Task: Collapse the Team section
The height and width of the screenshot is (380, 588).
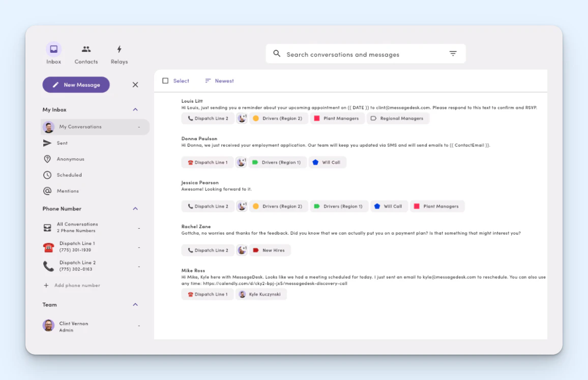Action: click(135, 304)
